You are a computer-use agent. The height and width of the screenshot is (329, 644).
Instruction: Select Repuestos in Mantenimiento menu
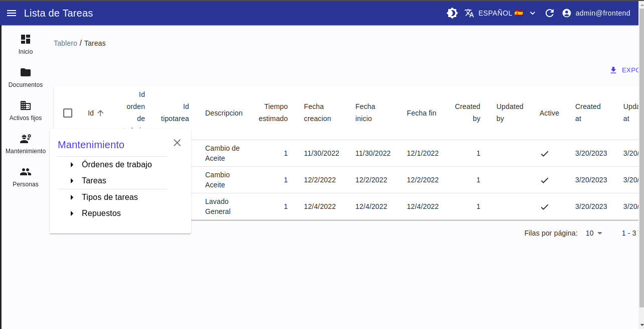coord(101,213)
